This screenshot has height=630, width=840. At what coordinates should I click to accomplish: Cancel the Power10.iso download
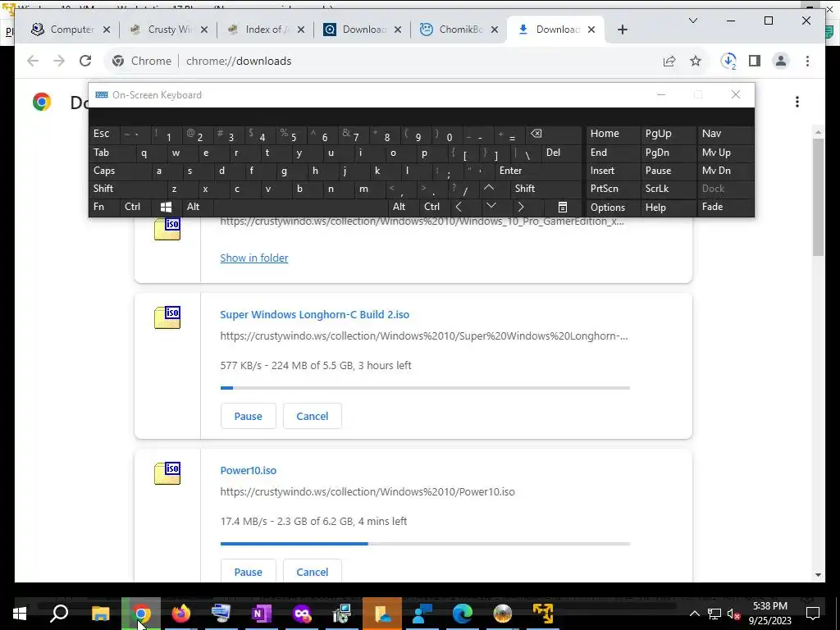point(313,572)
